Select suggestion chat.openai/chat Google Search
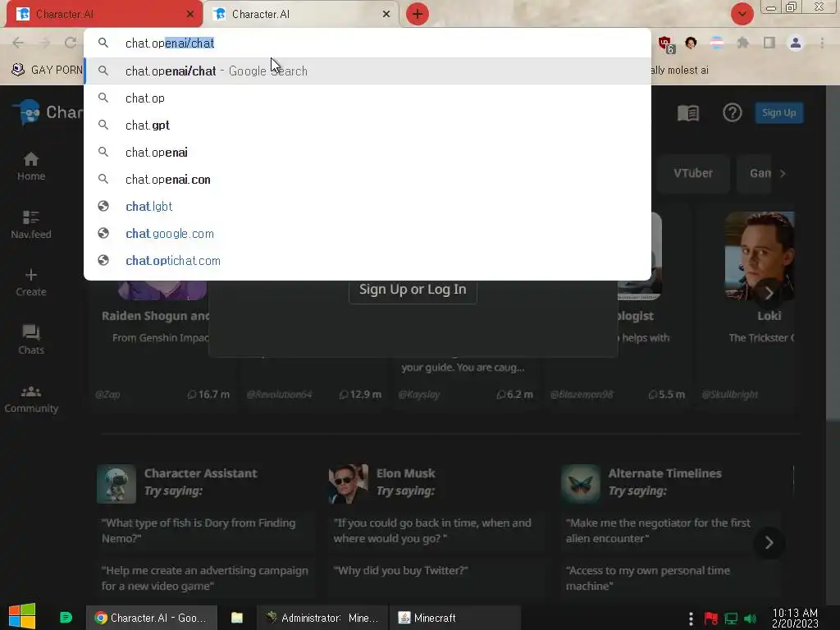 point(367,71)
